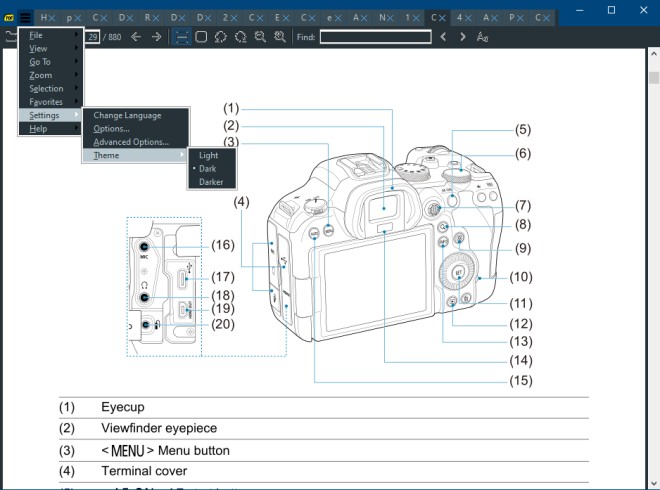Toggle the match case find option
The width and height of the screenshot is (660, 490).
click(x=482, y=37)
